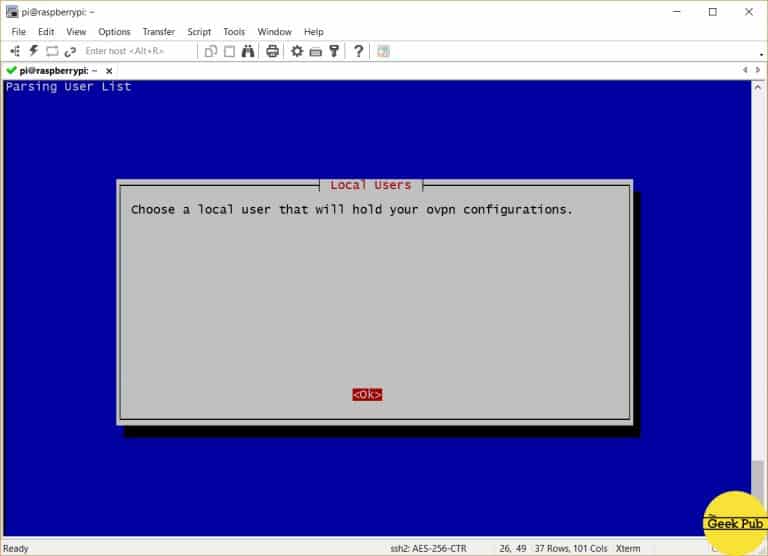
Task: Click the Reconnect arrows icon
Action: pos(70,51)
